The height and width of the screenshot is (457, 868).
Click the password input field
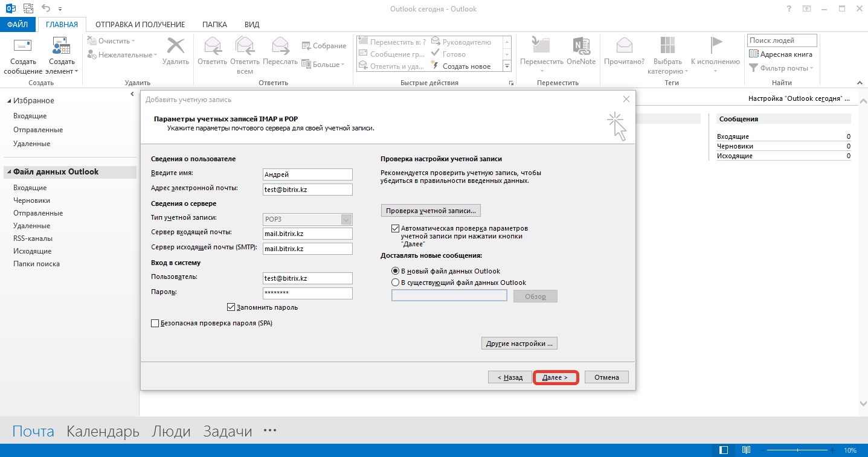(x=307, y=293)
